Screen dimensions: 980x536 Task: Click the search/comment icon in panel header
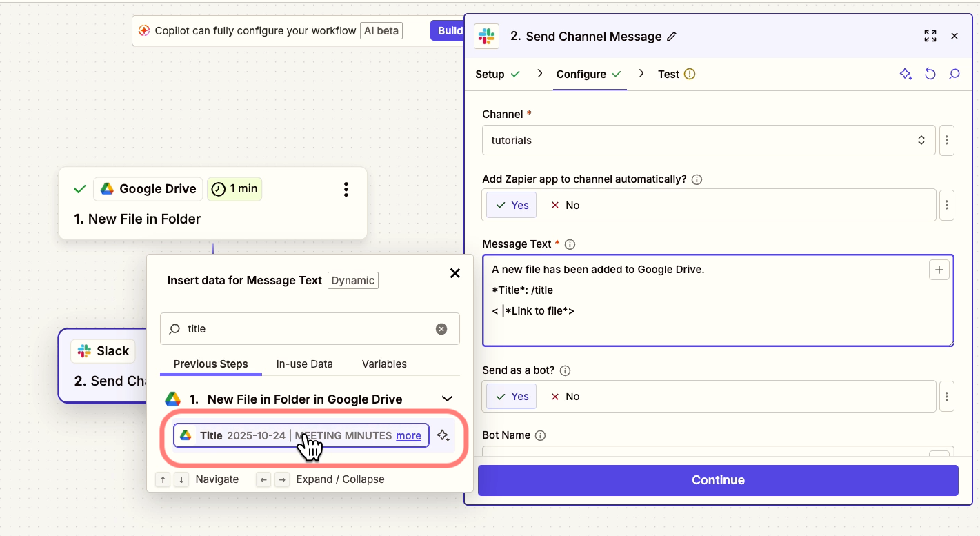point(954,74)
